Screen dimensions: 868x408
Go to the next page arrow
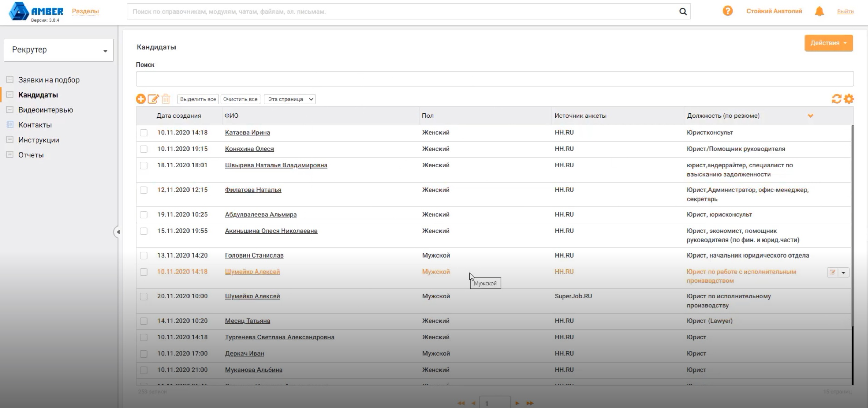tap(517, 403)
